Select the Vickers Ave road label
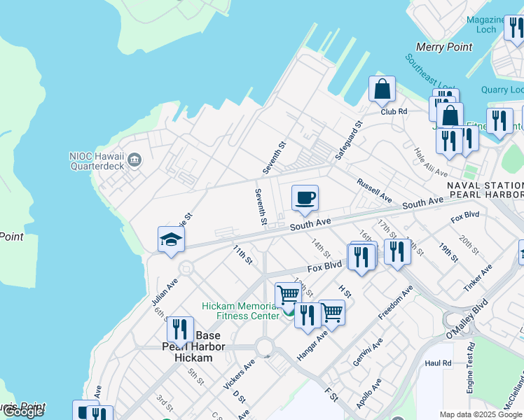The image size is (524, 420). [240, 374]
